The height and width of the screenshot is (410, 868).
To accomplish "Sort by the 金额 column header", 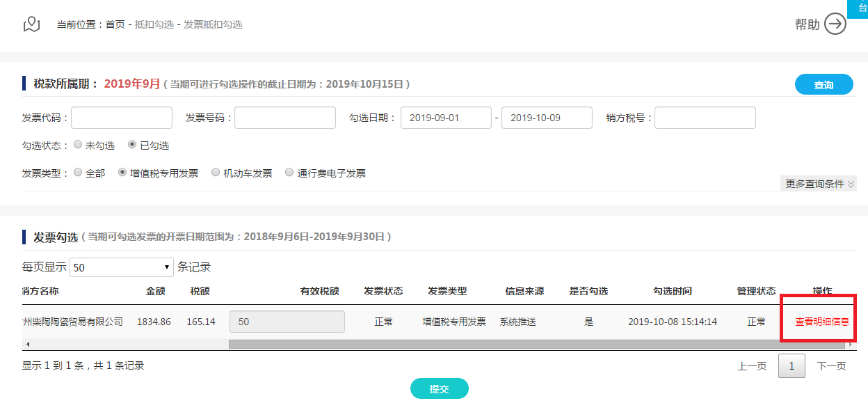I will click(x=156, y=291).
